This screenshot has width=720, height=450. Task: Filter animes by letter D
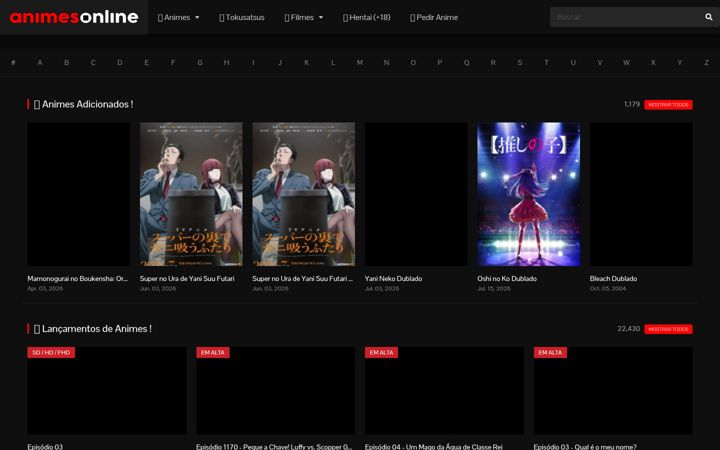pos(120,62)
